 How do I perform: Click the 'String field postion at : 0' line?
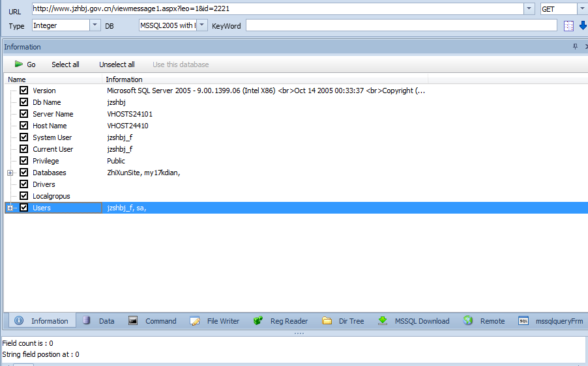click(x=40, y=354)
